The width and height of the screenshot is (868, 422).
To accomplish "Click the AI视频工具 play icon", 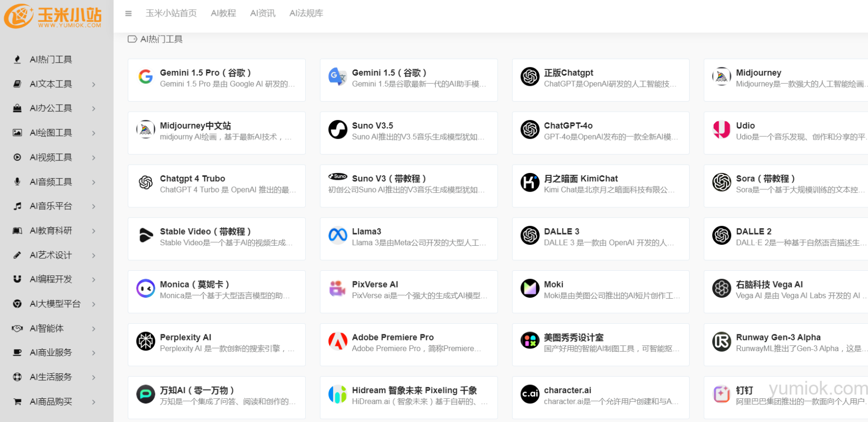I will (17, 157).
